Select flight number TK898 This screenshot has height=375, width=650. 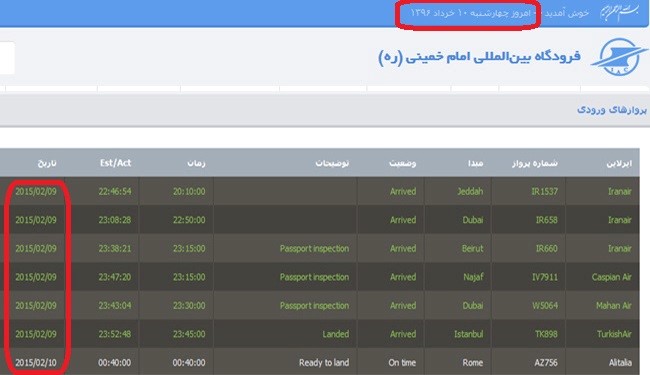(546, 334)
